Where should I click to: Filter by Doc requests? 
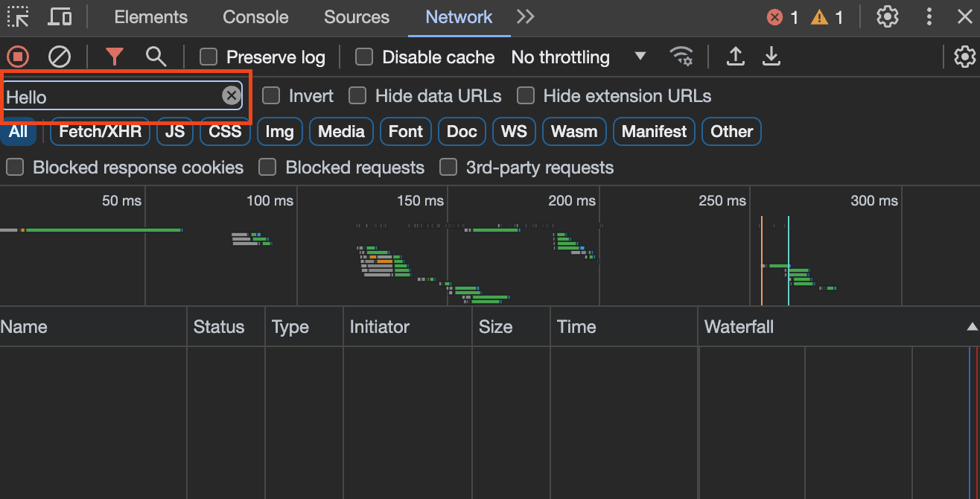pyautogui.click(x=462, y=132)
